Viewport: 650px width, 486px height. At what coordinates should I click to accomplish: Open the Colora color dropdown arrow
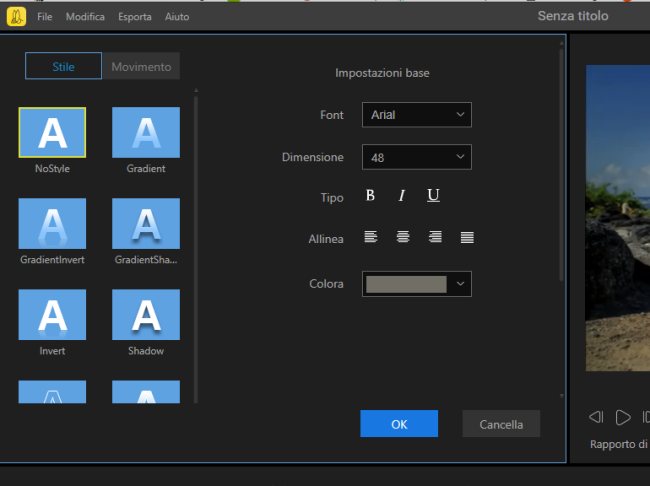460,284
